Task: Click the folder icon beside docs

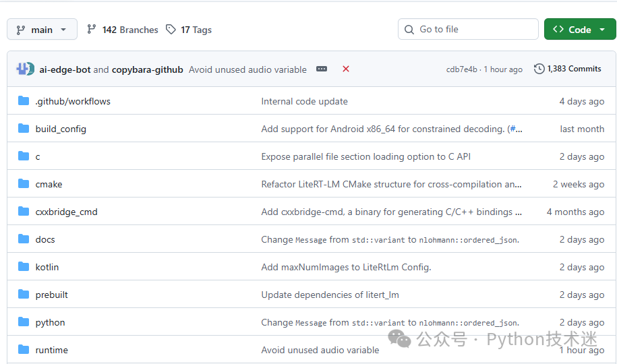Action: tap(24, 239)
